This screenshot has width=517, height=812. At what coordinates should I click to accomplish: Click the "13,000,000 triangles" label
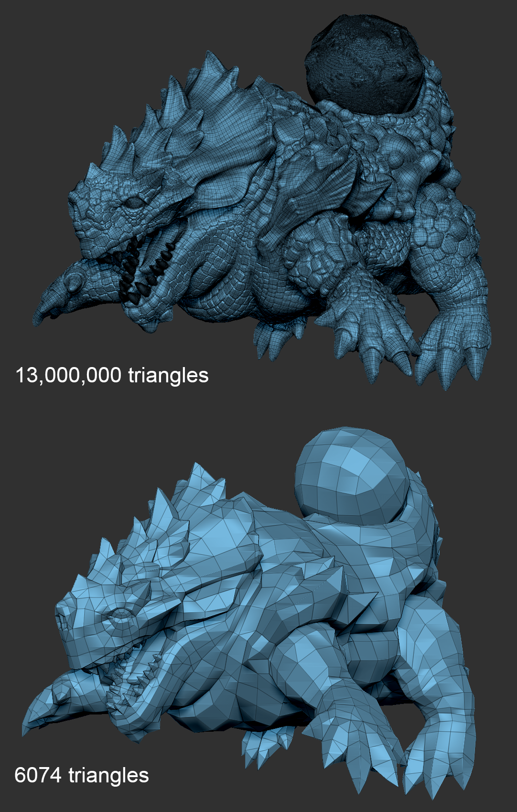[112, 376]
